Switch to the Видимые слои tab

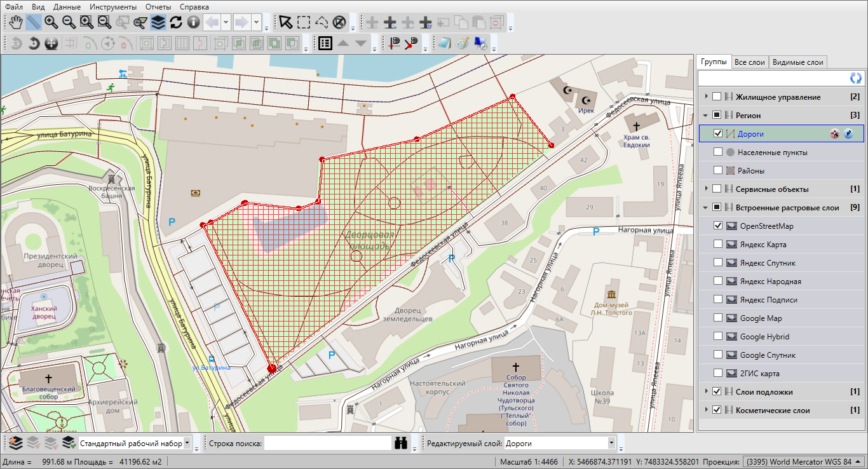(797, 62)
